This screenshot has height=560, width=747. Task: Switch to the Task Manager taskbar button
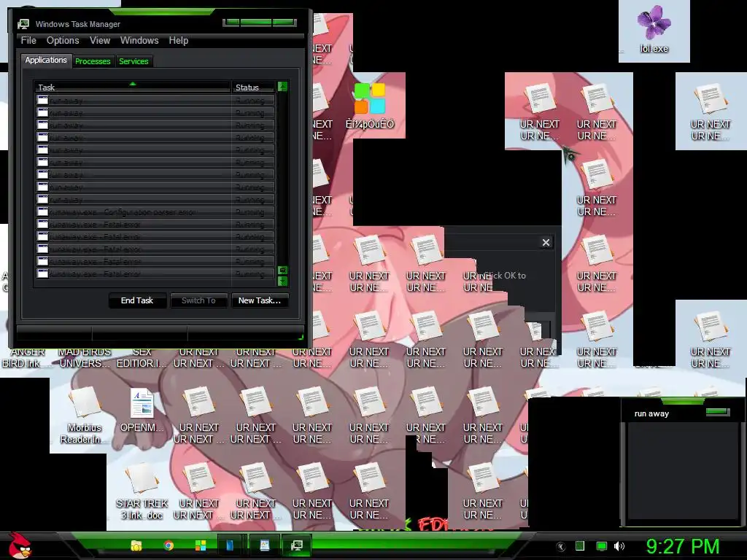pos(298,545)
